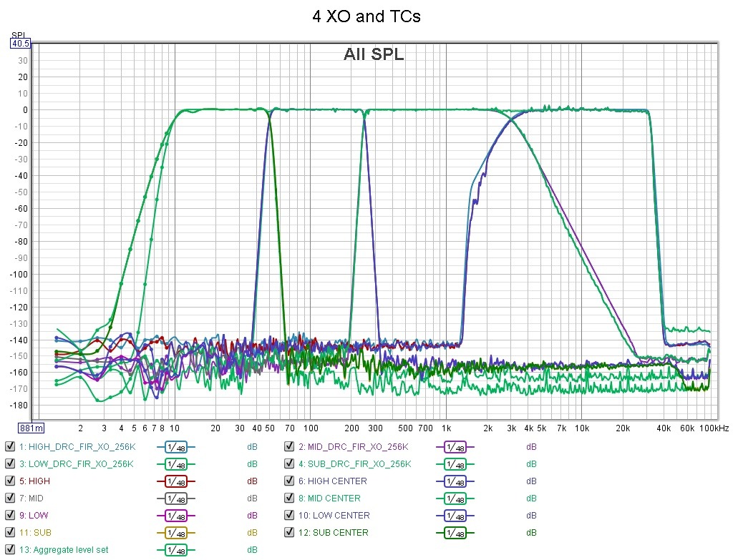Hide the Aggregate level set trace

10,550
